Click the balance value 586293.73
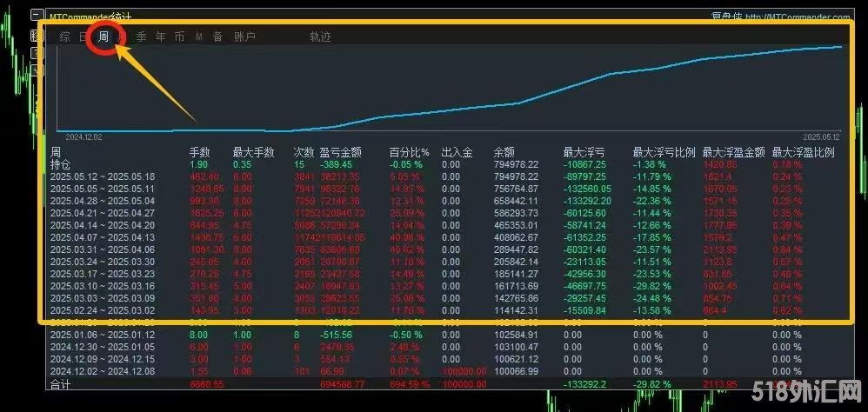This screenshot has height=412, width=868. pyautogui.click(x=516, y=214)
